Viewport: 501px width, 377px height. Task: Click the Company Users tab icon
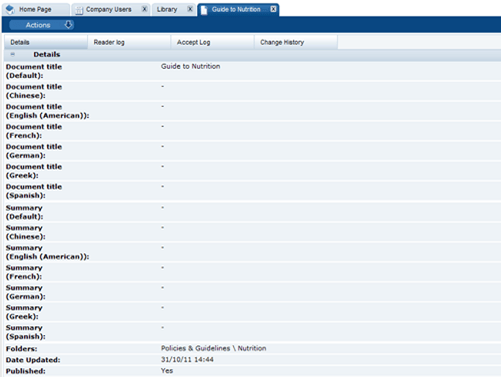79,10
